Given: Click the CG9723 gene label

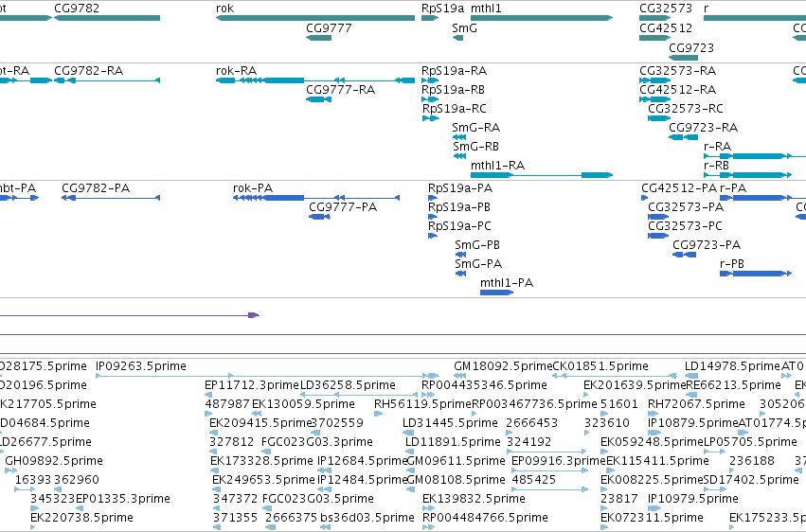Looking at the screenshot, I should [691, 47].
